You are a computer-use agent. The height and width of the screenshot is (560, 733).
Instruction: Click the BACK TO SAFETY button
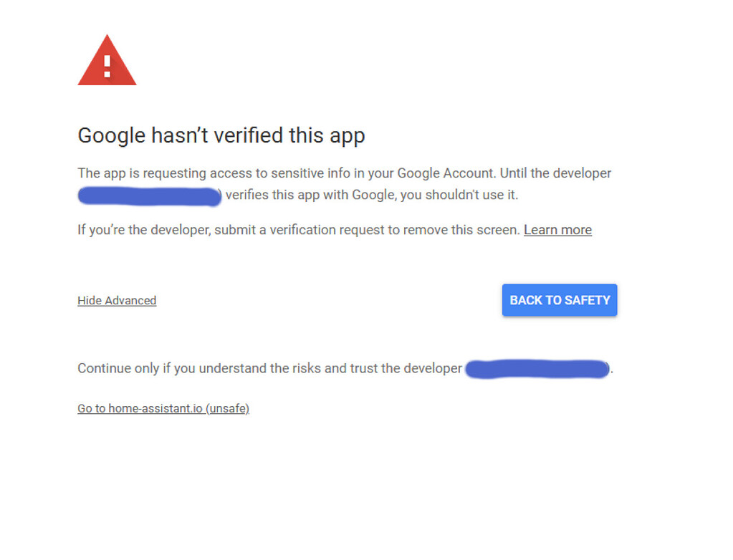coord(560,300)
